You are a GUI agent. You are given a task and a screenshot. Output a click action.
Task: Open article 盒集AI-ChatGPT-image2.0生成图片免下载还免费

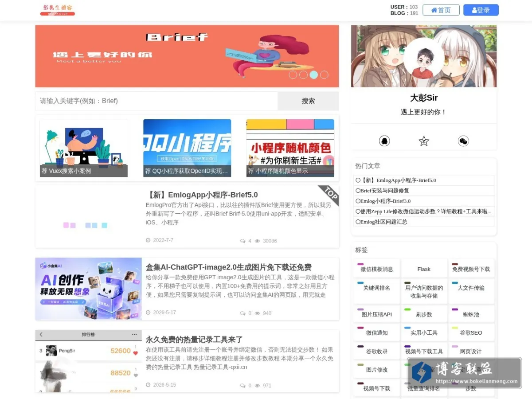pos(229,267)
